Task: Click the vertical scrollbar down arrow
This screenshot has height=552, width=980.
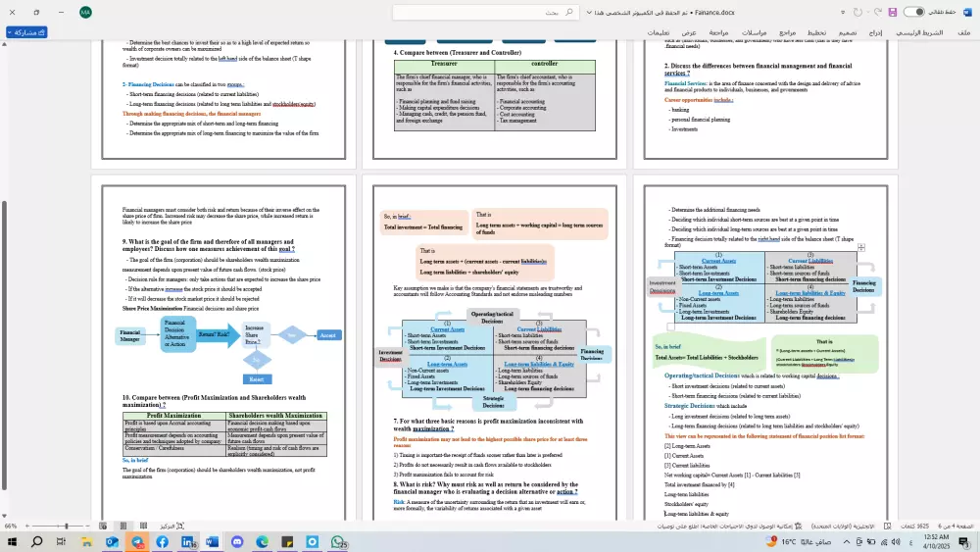Action: coord(4,517)
